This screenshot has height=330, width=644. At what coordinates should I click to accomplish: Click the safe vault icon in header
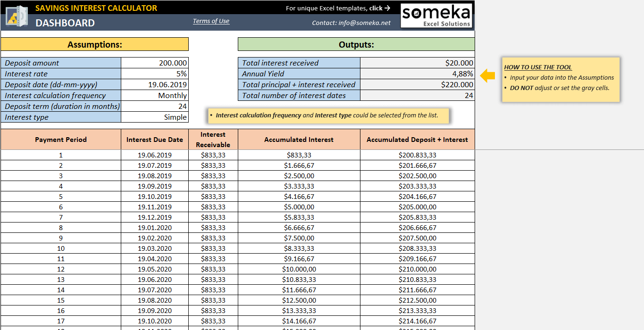point(17,16)
